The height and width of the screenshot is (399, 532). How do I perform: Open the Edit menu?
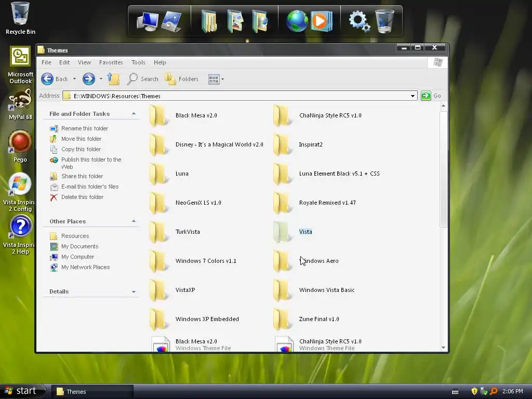point(64,62)
